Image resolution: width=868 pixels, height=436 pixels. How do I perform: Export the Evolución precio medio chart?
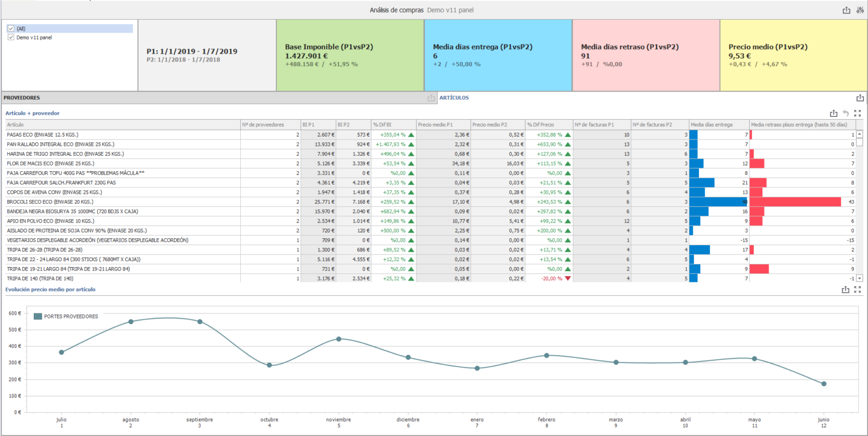click(x=845, y=289)
